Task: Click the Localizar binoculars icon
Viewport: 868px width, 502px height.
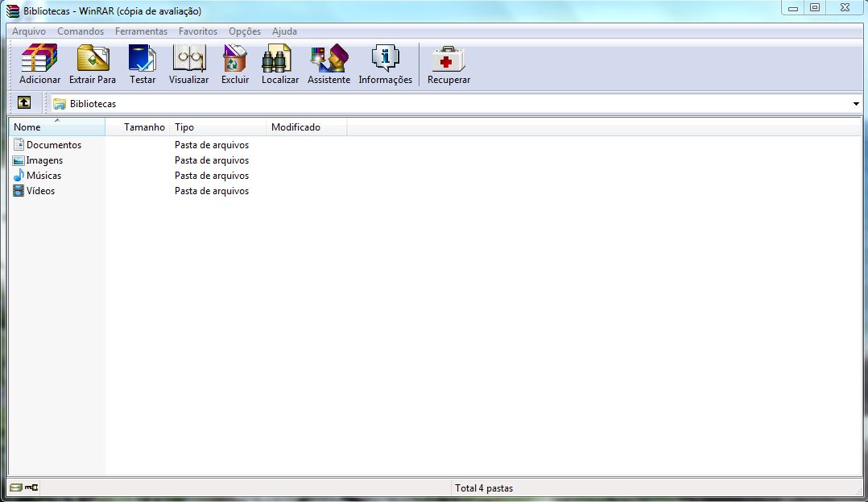Action: (x=277, y=58)
